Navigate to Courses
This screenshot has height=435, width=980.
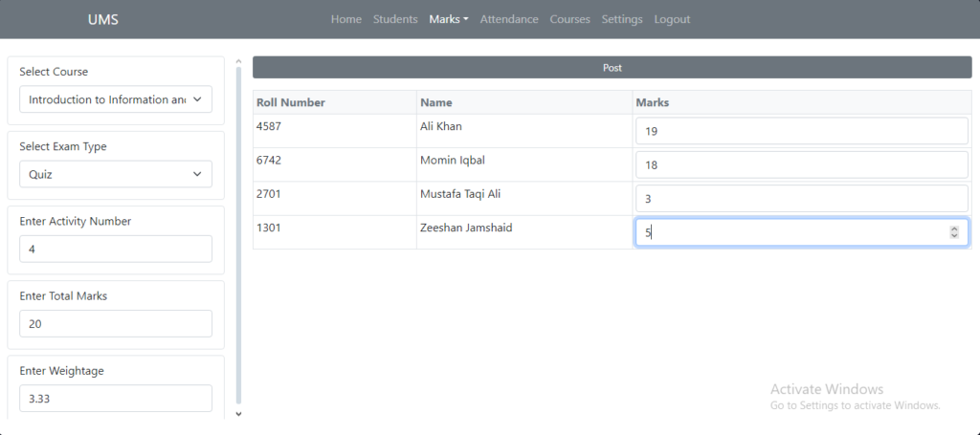tap(570, 19)
